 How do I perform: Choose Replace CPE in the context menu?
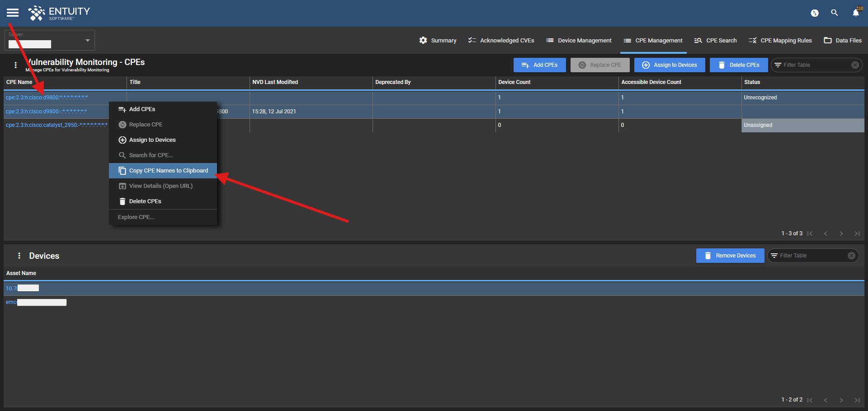click(x=163, y=125)
